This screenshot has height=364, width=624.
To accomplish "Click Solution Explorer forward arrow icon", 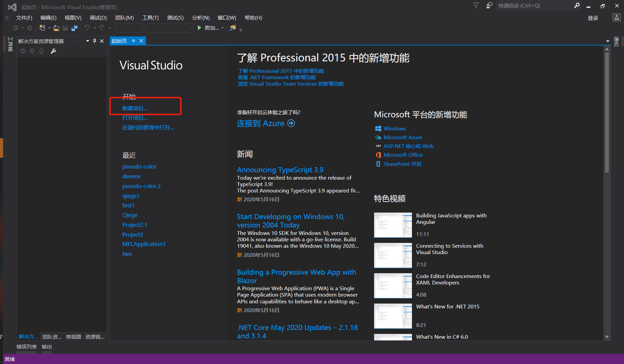I will point(32,51).
